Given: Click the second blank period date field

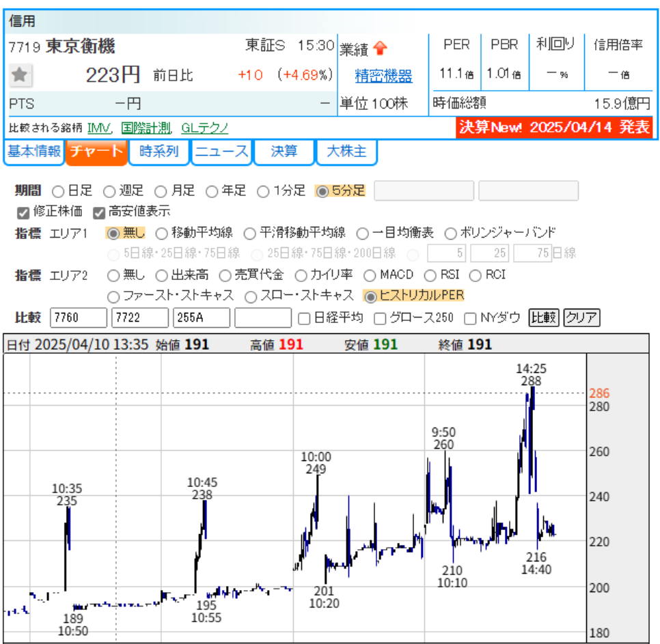Looking at the screenshot, I should tap(528, 191).
